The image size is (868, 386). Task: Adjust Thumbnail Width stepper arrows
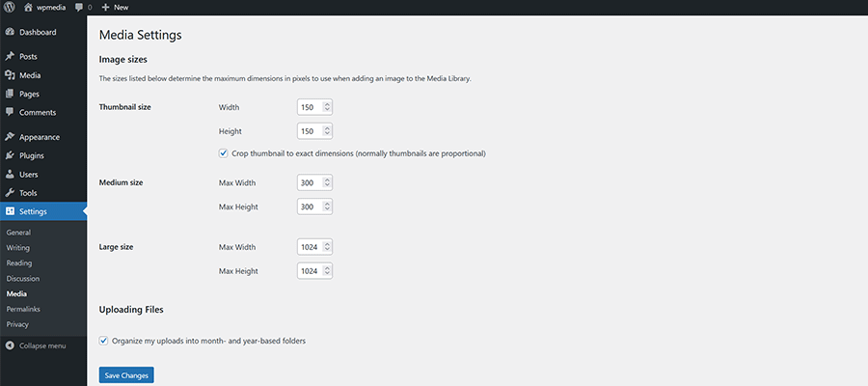tap(327, 107)
